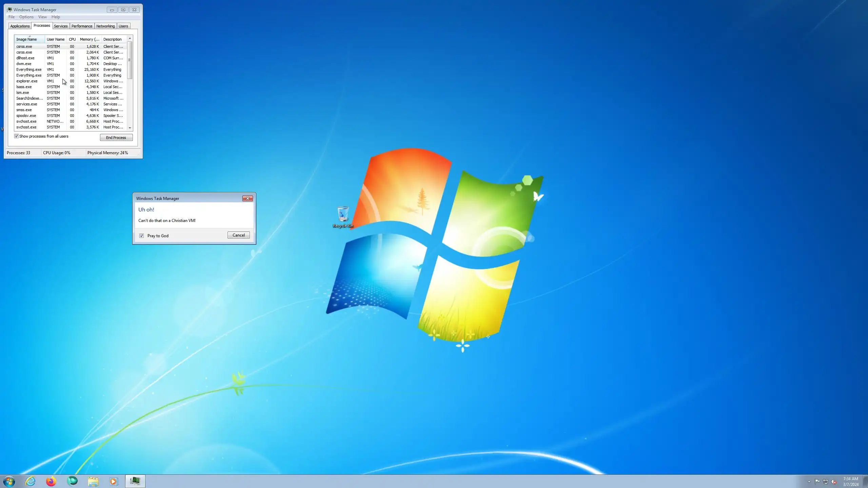Switch to the Performance tab

[x=82, y=26]
